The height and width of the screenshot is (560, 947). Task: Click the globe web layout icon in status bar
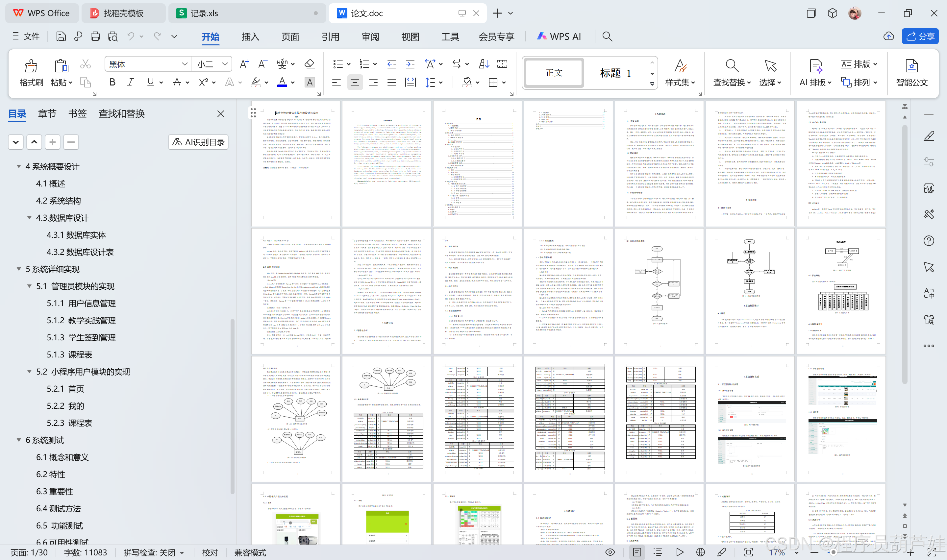tap(701, 552)
